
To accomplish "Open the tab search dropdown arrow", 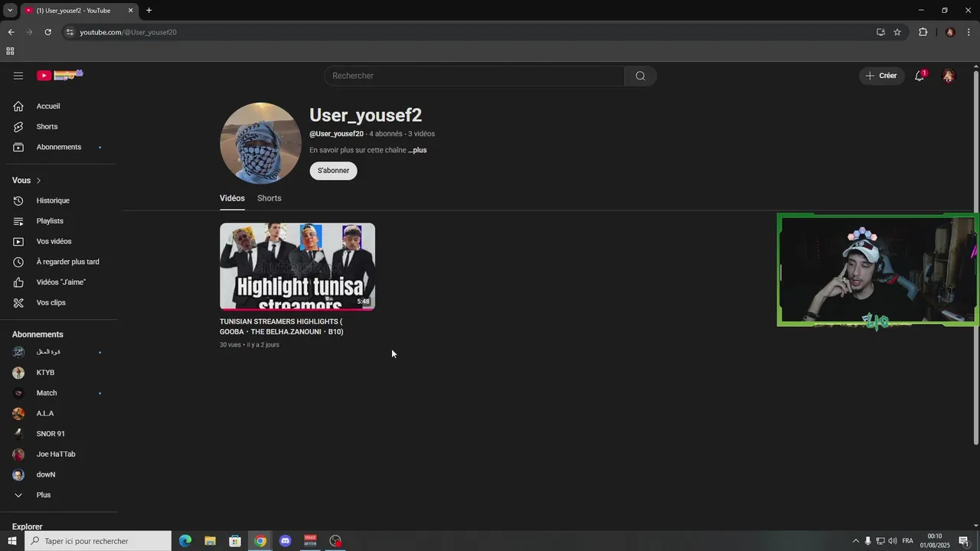I will coord(10,10).
